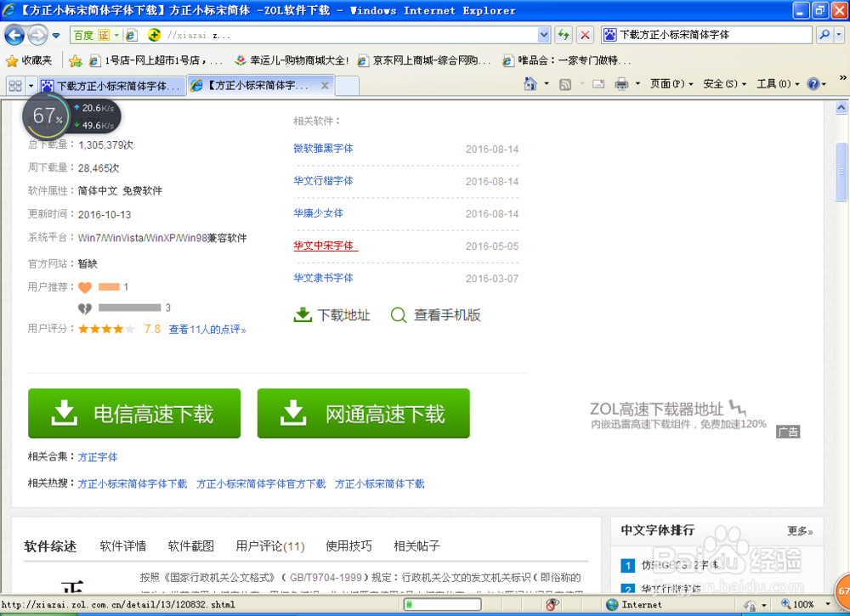Select the 软件截图 tab
The width and height of the screenshot is (850, 616).
[190, 546]
